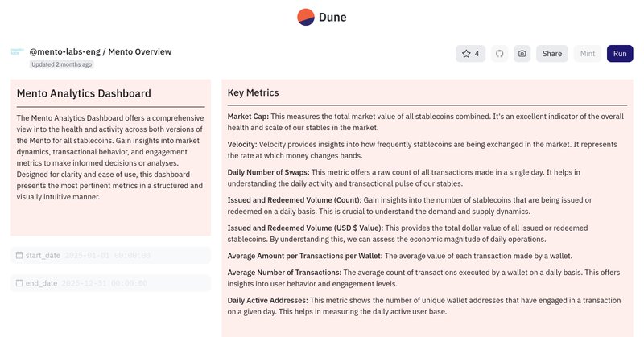Open the GitHub icon button
Image resolution: width=644 pixels, height=337 pixels.
tap(499, 54)
